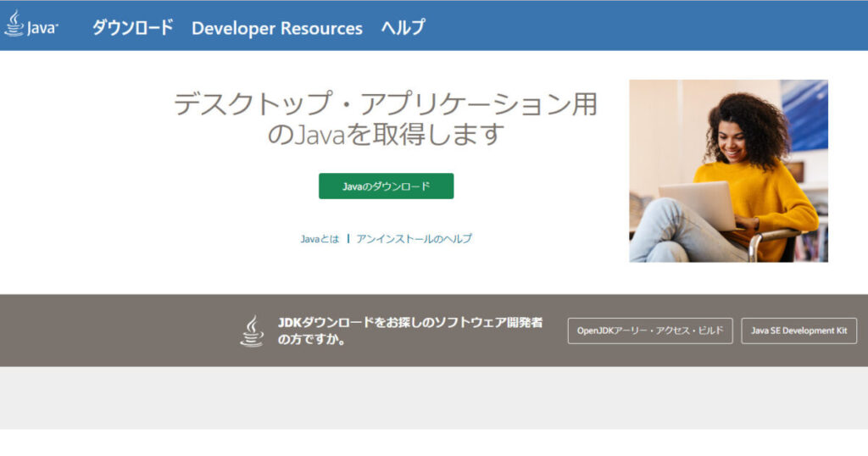Screen dimensions: 868x456
Task: Click the OpenJDKアーリー・アクセス・ビルド button
Action: pos(650,331)
